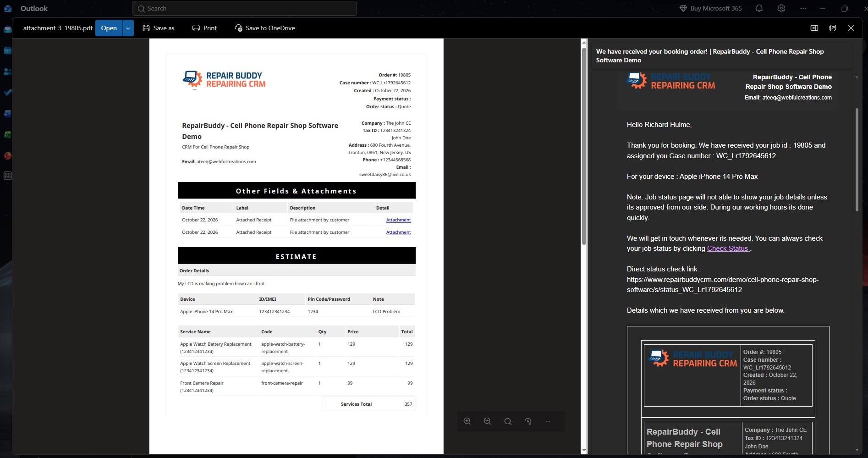
Task: Launch Word from the Outlook sidebar
Action: coord(7,114)
